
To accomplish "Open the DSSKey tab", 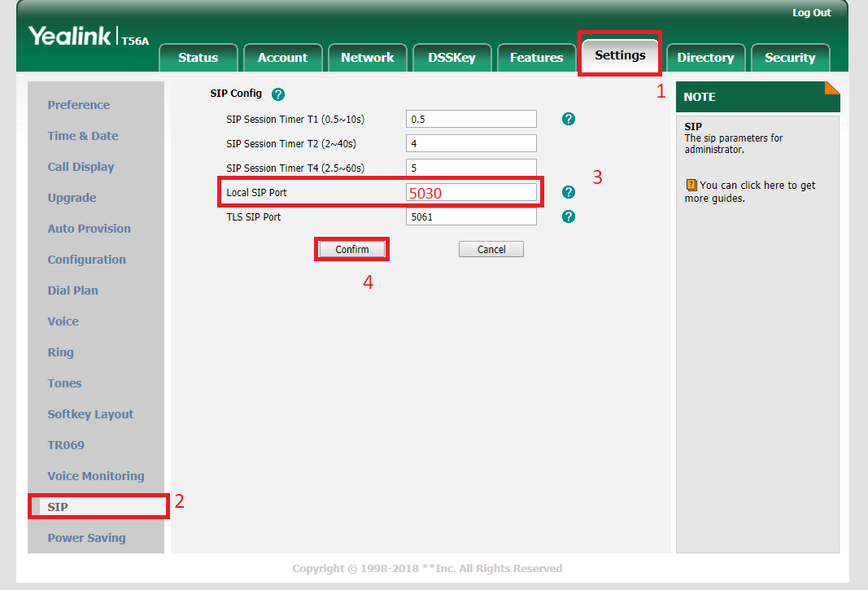I will click(451, 58).
